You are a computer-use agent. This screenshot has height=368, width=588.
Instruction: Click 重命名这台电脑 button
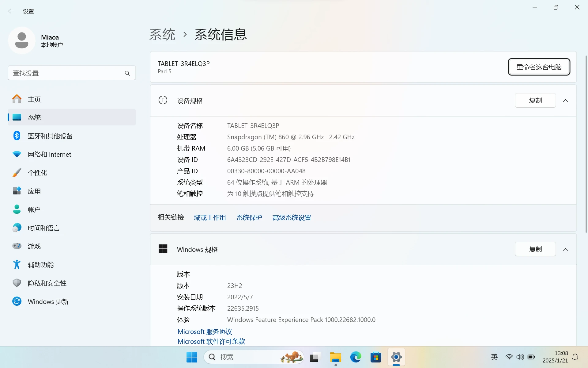pos(539,67)
